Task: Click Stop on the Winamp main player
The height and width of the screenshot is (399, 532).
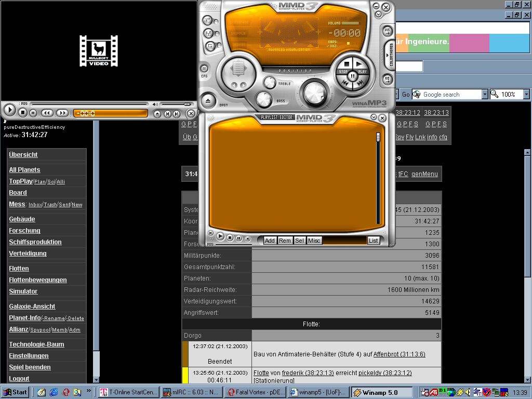Action: [345, 65]
